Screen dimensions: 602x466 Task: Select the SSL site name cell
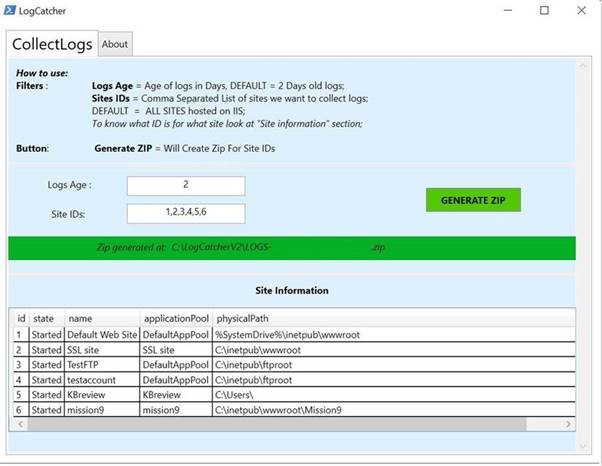[x=102, y=350]
